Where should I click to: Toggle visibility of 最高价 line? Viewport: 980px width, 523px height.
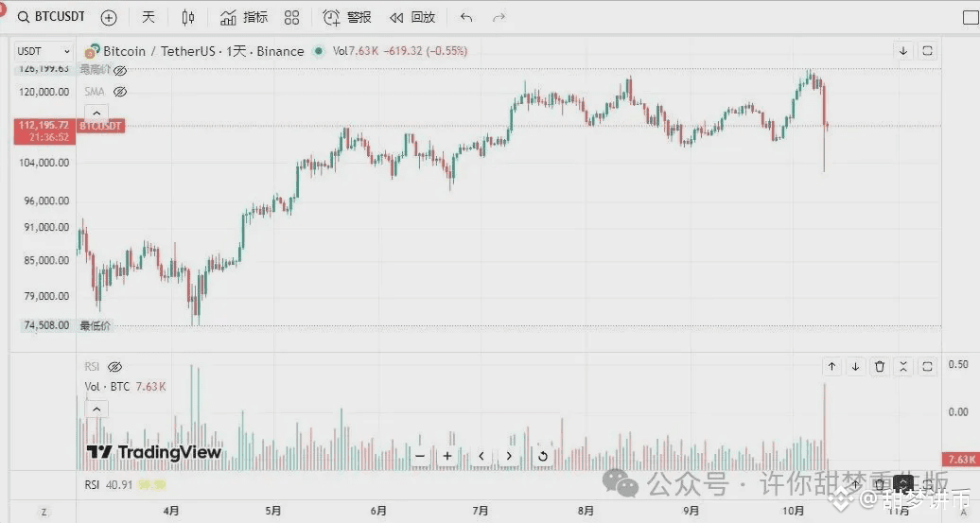(120, 71)
